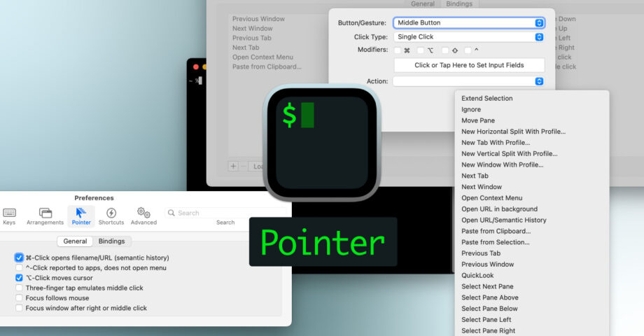Choose Paste from Clipboard… in the action menu

496,231
